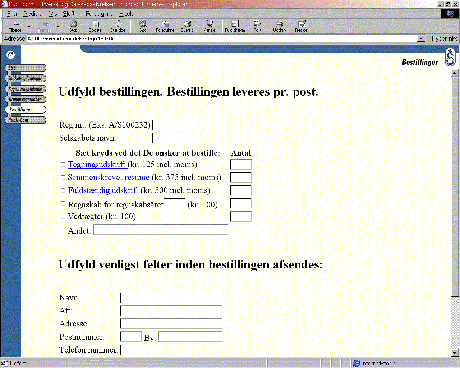Open the Rediger menu in the menu bar
460x368 pixels.
[32, 14]
